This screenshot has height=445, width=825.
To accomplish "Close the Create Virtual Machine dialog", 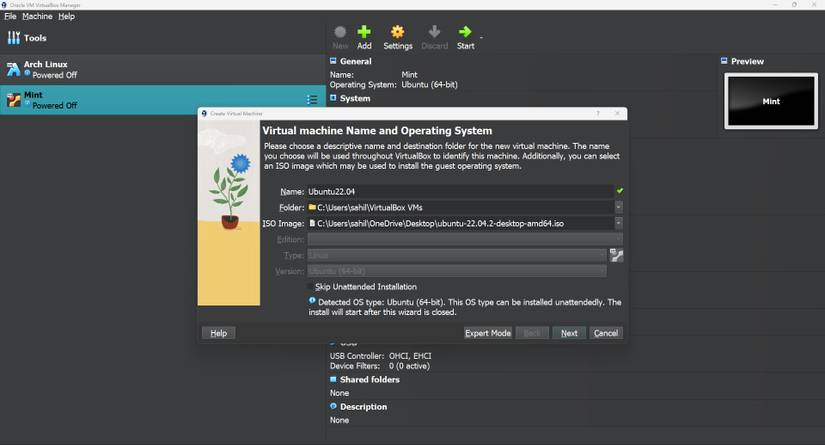I will (617, 113).
